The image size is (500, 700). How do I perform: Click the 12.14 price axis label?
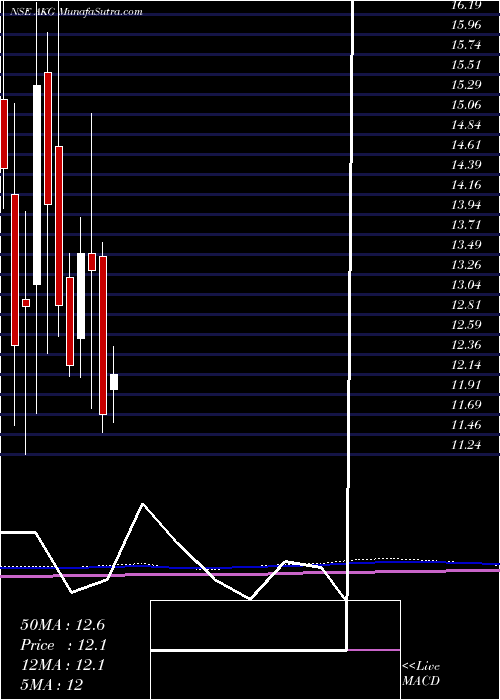[x=466, y=365]
